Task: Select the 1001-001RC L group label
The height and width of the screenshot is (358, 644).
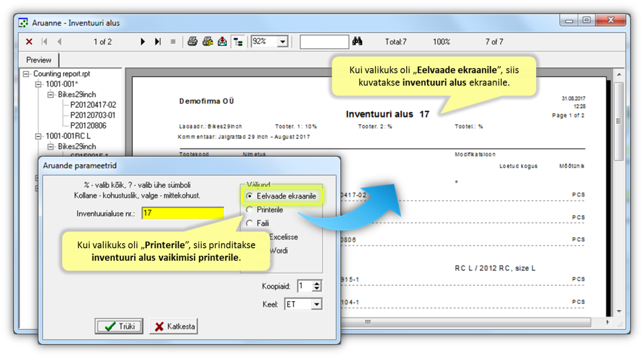Action: click(x=68, y=135)
